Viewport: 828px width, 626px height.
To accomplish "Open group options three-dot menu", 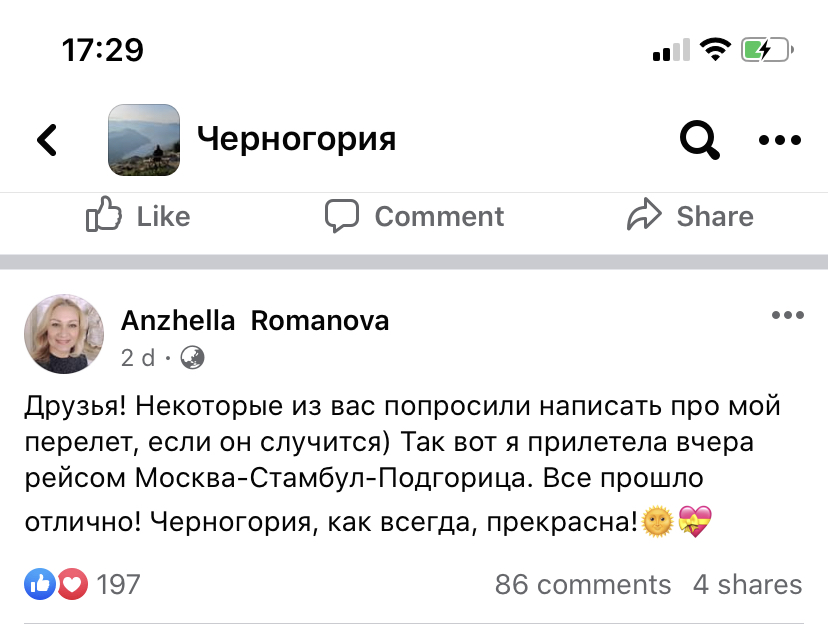I will tap(780, 140).
